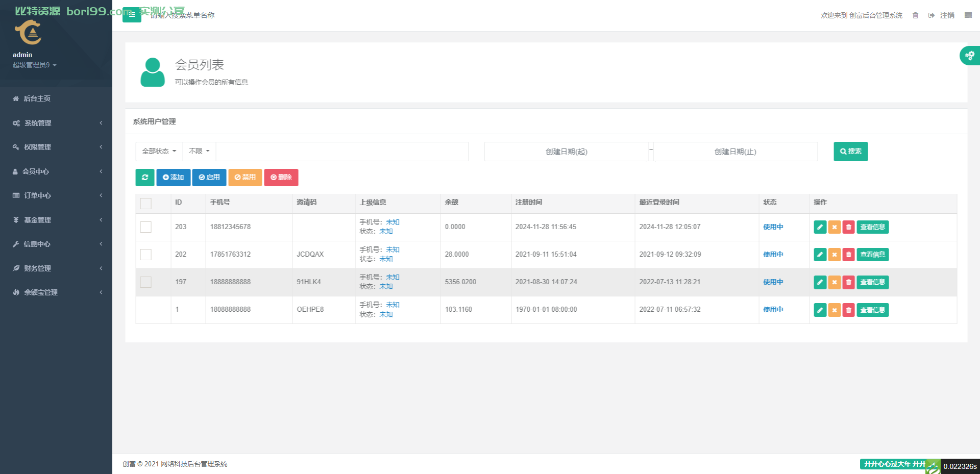The width and height of the screenshot is (980, 474).
Task: Click 查看信息 for member 203
Action: pyautogui.click(x=873, y=227)
